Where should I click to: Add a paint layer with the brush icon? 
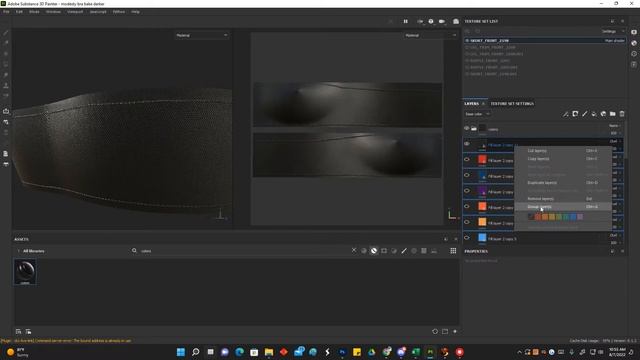point(584,114)
